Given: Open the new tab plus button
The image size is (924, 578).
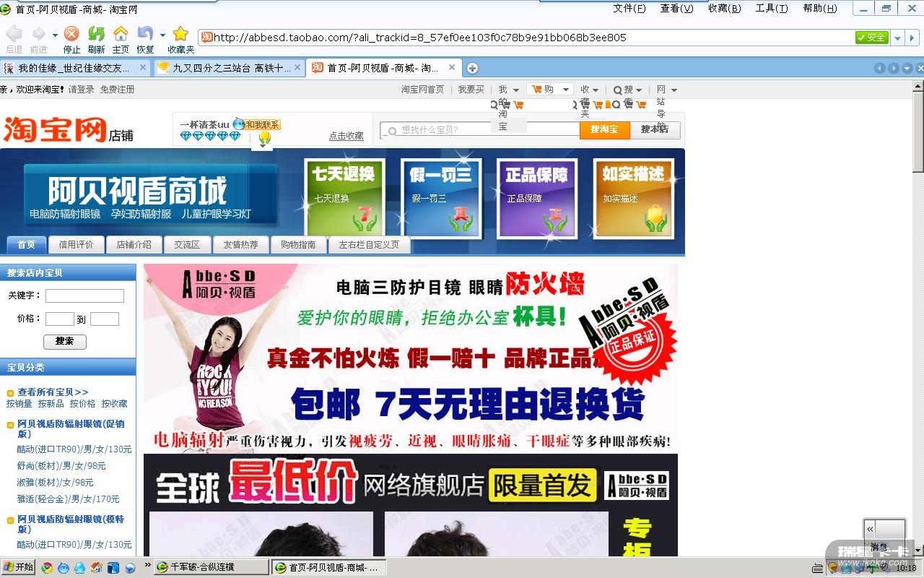Looking at the screenshot, I should coord(472,68).
